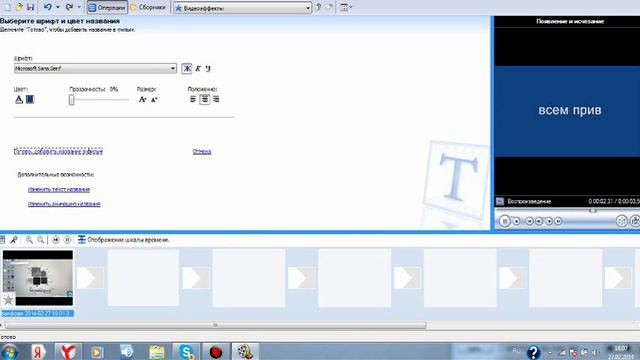640x360 pixels.
Task: Center align the title text
Action: (204, 99)
